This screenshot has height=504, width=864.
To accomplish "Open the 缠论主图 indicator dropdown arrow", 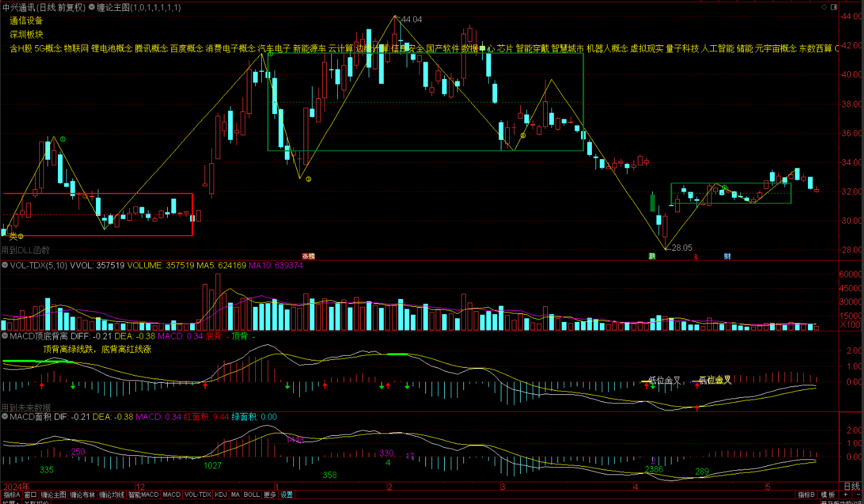I will (x=91, y=8).
